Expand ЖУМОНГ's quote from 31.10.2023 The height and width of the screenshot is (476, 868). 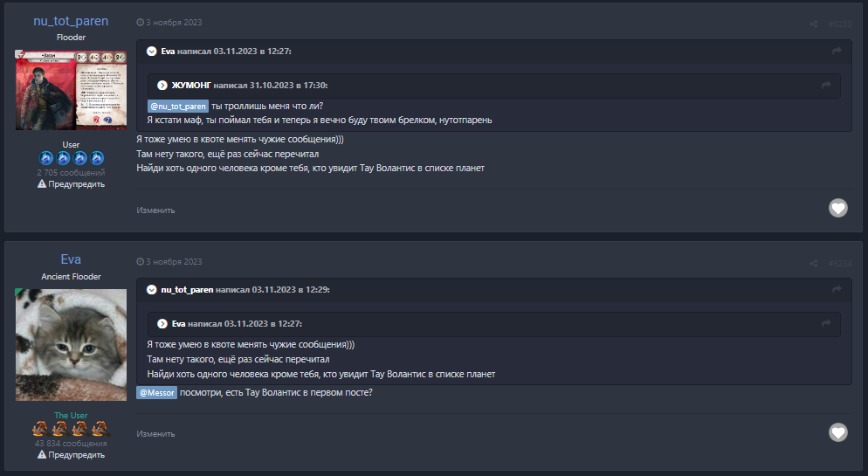[x=162, y=85]
